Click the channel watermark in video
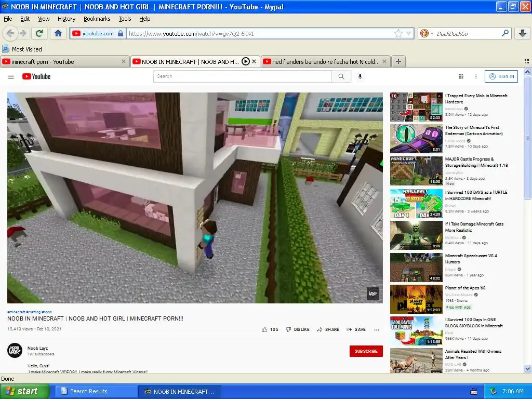Screen dimensions: 532x399 click(x=373, y=294)
